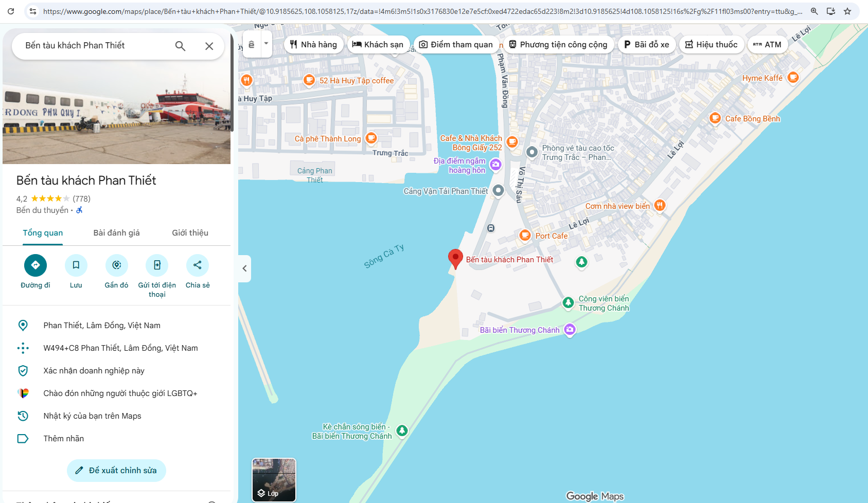Filter by Bãi đỗ xe

(647, 45)
